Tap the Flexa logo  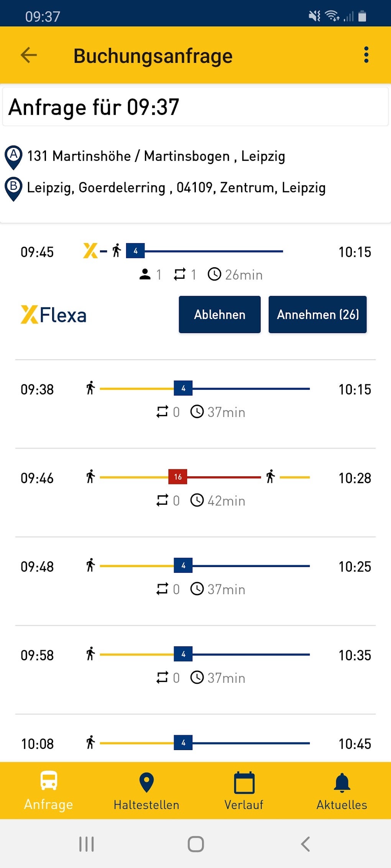[x=54, y=315]
